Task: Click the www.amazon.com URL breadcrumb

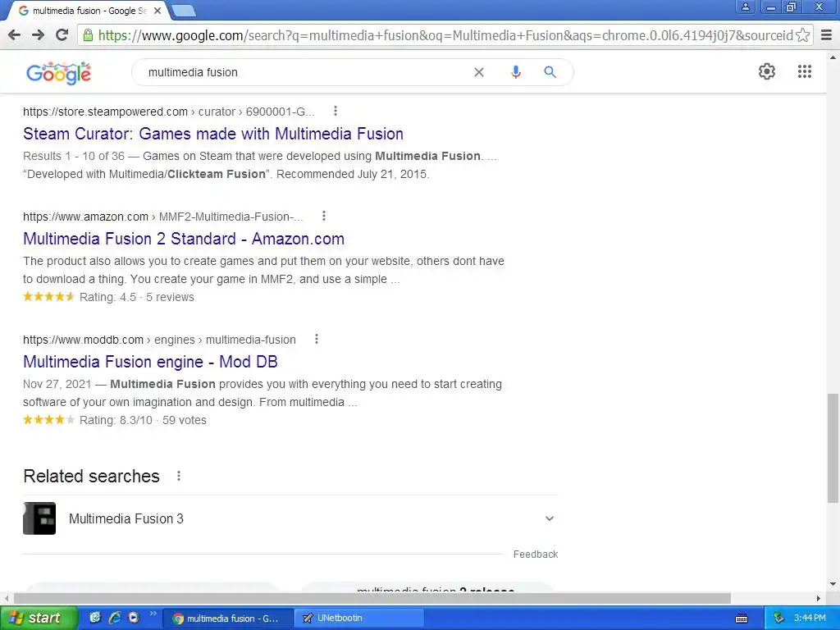Action: 163,217
